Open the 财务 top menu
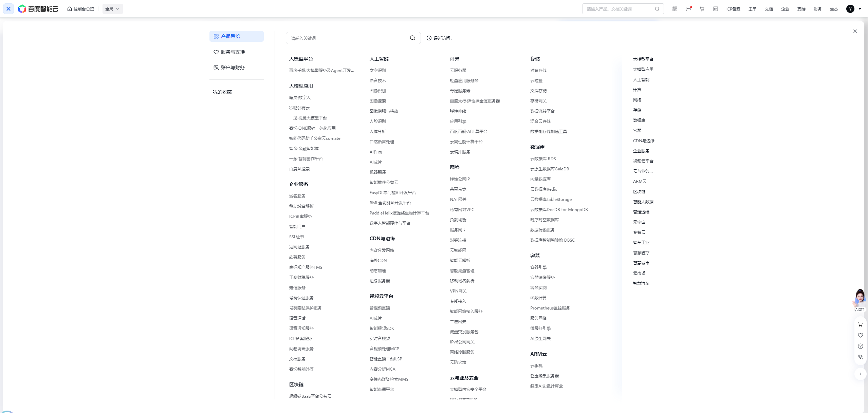Screen dimensions: 868x413 (818, 9)
